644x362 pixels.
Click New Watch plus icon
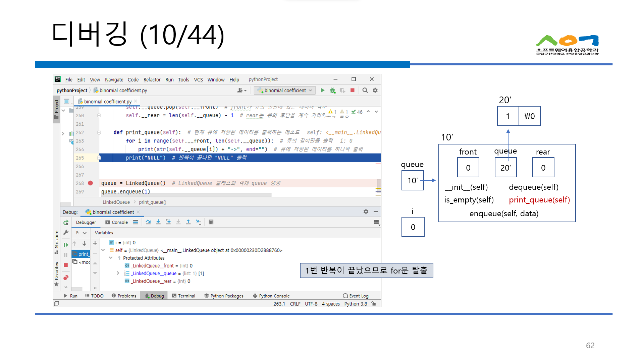(x=95, y=243)
